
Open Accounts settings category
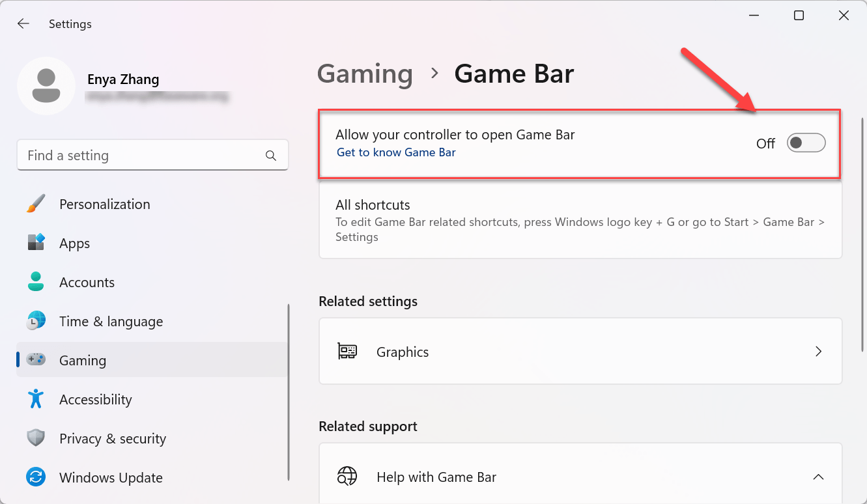pos(152,282)
